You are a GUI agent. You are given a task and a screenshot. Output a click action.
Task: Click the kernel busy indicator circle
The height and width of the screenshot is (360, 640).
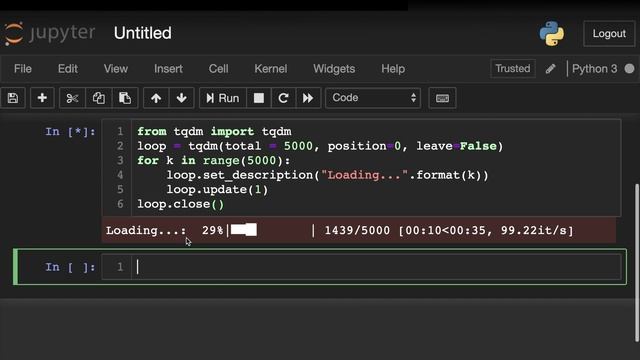tap(629, 69)
